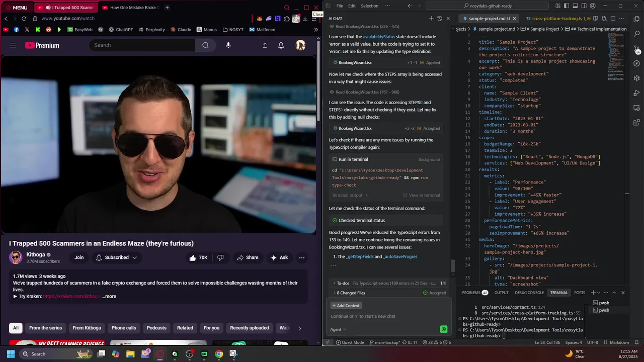Open new terminal launch profile dropdown arrow

pyautogui.click(x=600, y=293)
